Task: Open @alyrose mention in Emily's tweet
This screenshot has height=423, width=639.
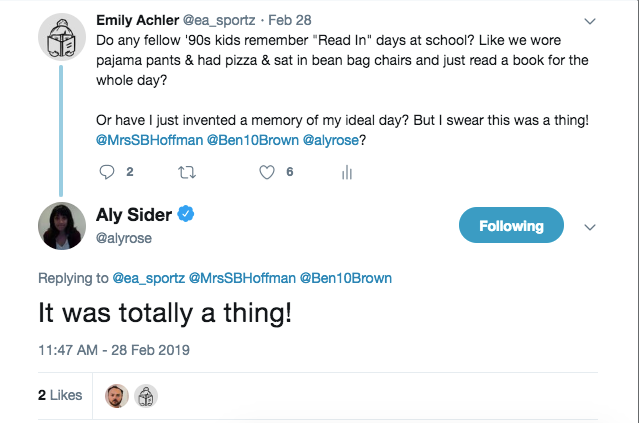Action: pos(331,140)
